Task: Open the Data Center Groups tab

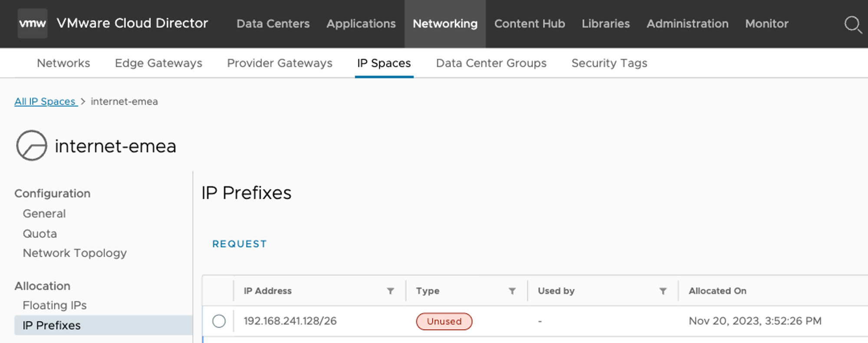Action: tap(491, 63)
